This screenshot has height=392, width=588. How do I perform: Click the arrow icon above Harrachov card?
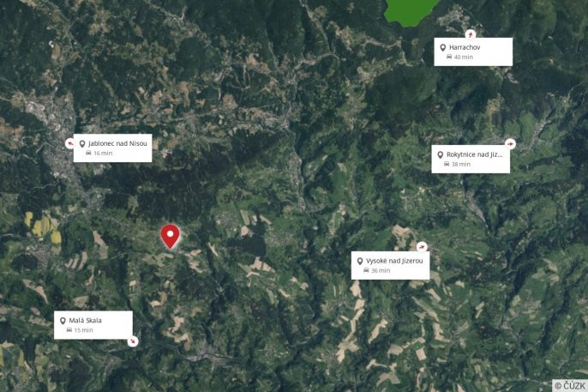tap(471, 34)
